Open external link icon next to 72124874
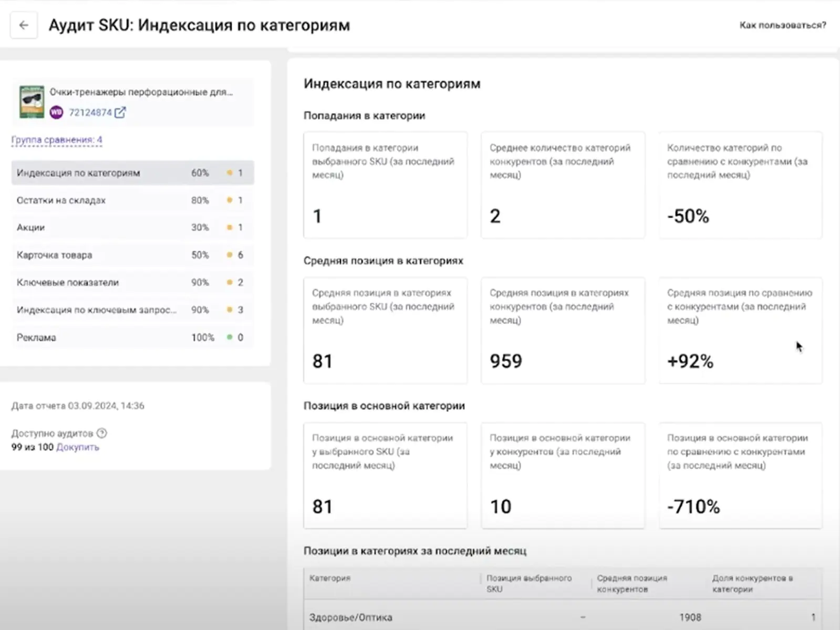 click(120, 112)
